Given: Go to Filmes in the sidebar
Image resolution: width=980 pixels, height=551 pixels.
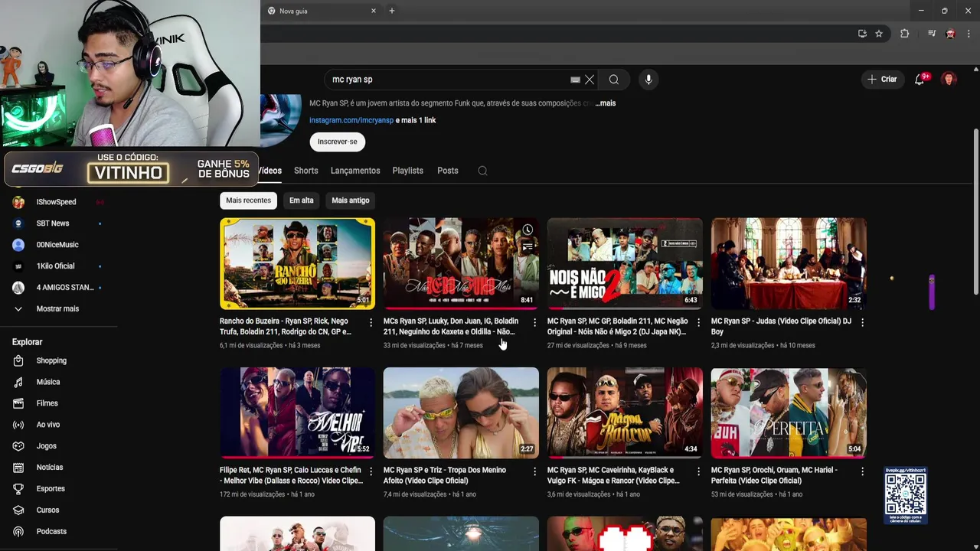Looking at the screenshot, I should point(47,403).
